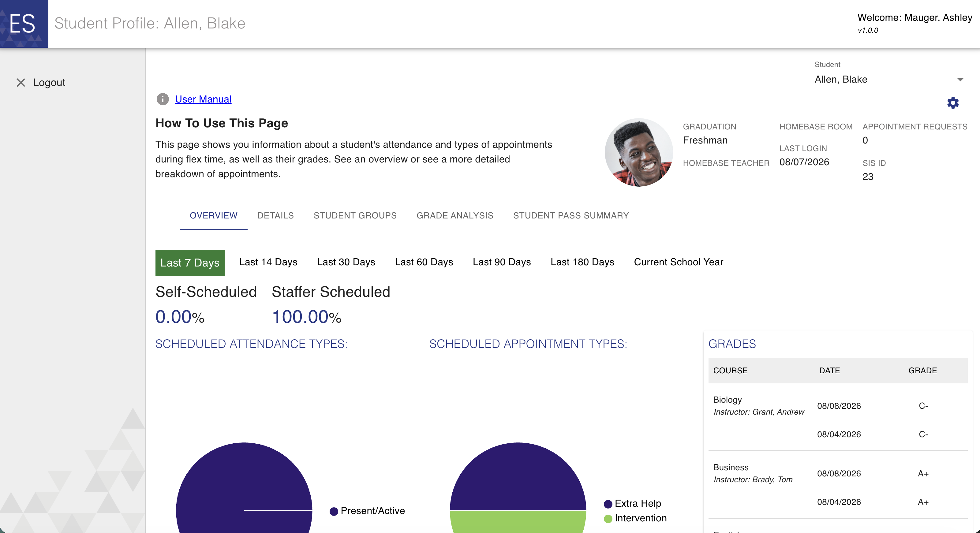Screen dimensions: 980x533
Task: Click the X icon beside Logout
Action: 21,83
